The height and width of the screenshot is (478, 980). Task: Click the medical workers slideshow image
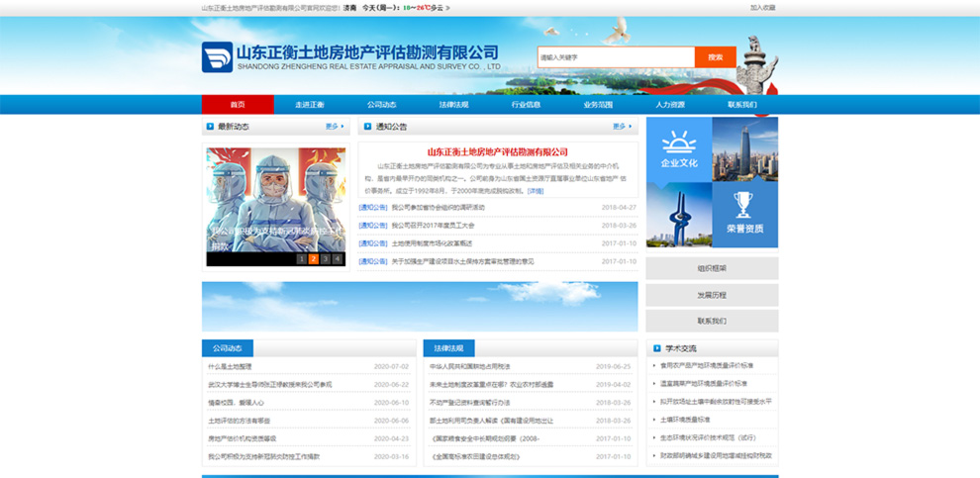point(275,200)
